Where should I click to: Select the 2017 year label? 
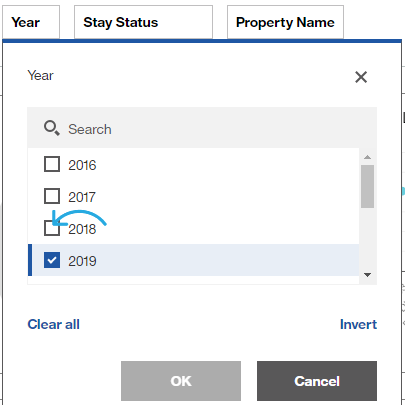click(x=82, y=197)
